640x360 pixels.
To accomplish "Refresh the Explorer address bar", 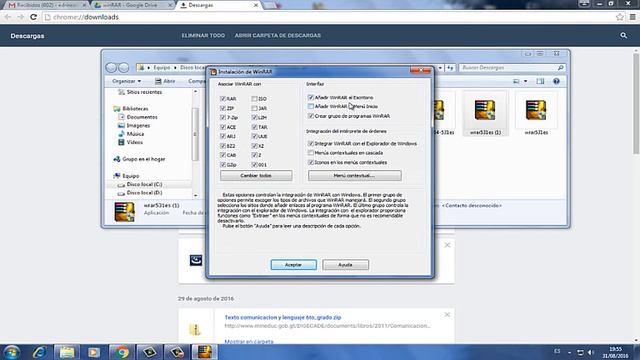I will pos(450,68).
